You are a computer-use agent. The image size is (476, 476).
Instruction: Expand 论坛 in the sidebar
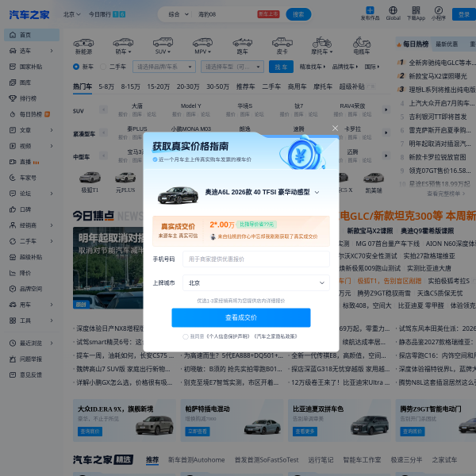32,194
